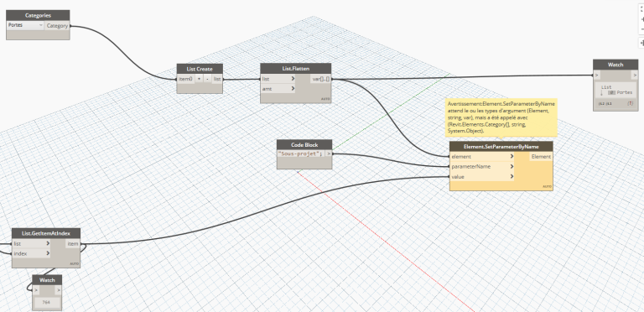Remove an input with List Create minus button
This screenshot has height=312, width=644.
click(x=207, y=79)
